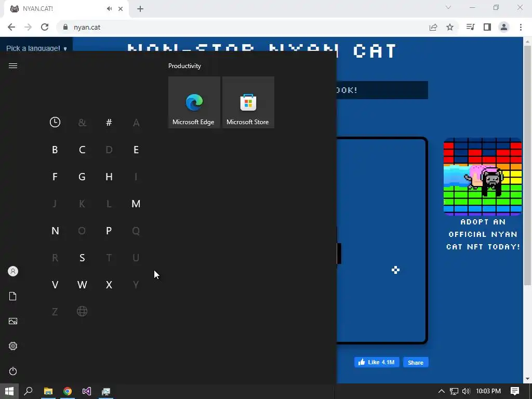The height and width of the screenshot is (399, 532).
Task: Follow Adopt an official Nyan Cat NFT link
Action: point(483,234)
